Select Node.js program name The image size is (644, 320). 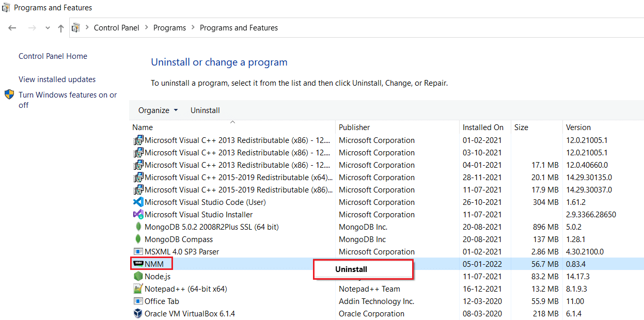(158, 276)
